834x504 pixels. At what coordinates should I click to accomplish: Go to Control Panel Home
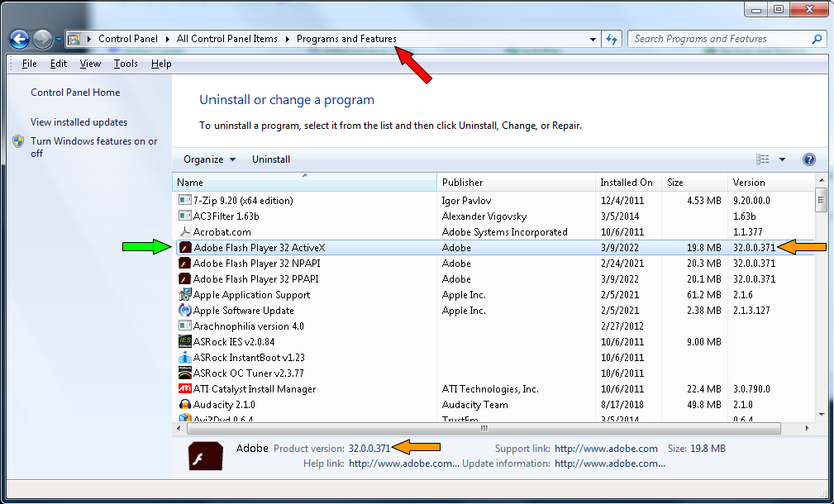tap(75, 93)
